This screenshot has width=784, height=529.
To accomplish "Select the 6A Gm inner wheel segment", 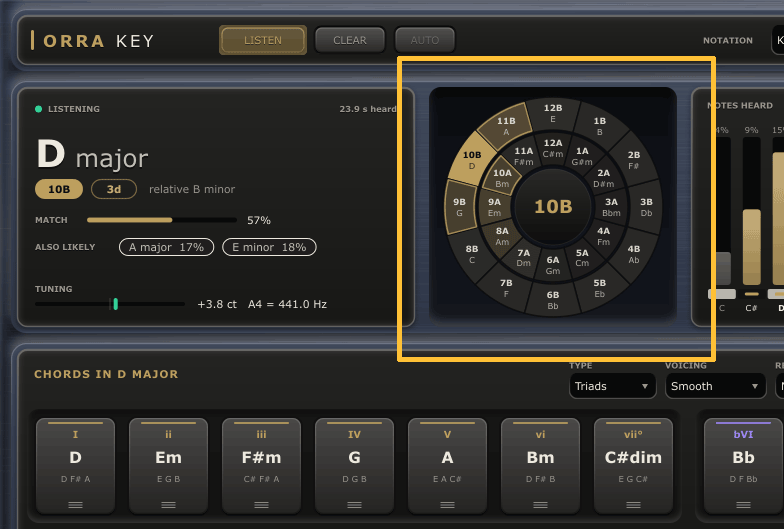I will pyautogui.click(x=553, y=265).
